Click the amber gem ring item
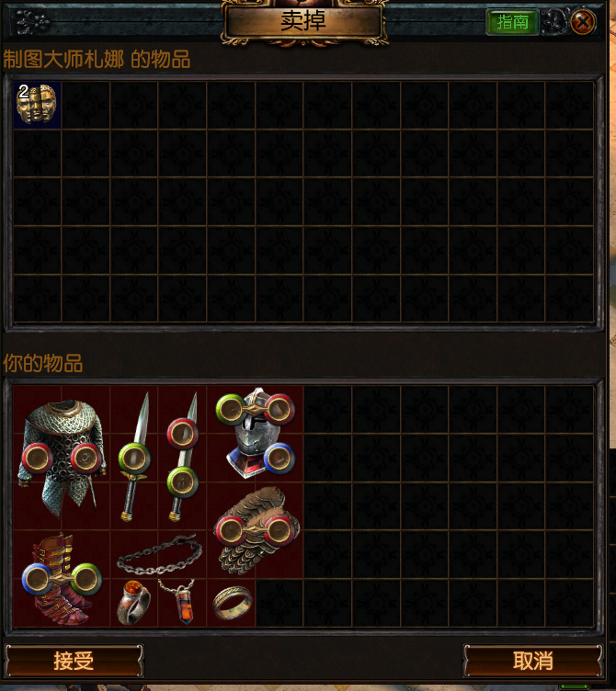616x691 pixels. [133, 603]
